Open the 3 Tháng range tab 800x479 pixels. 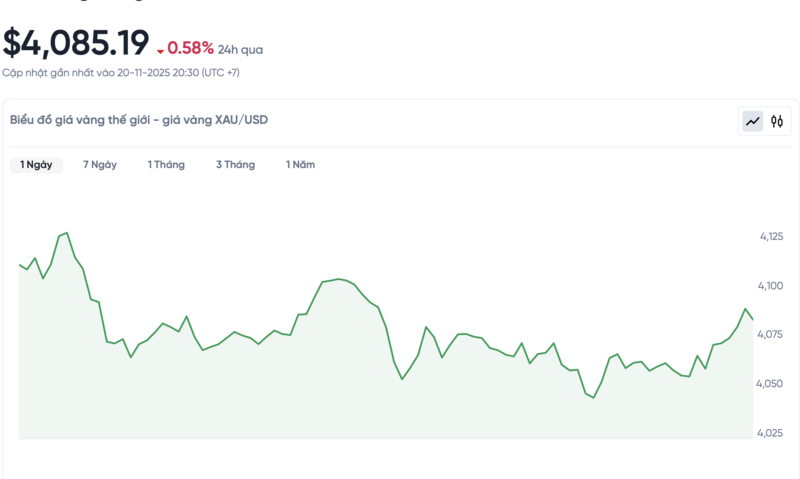(235, 165)
